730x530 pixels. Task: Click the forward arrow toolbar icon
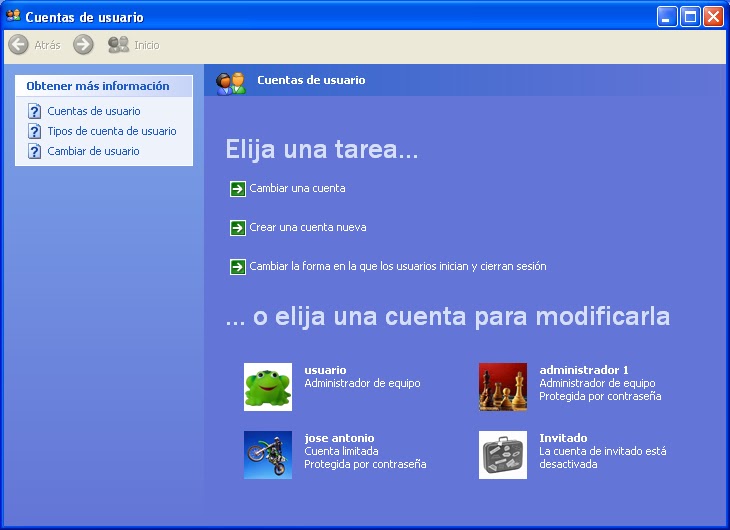83,45
